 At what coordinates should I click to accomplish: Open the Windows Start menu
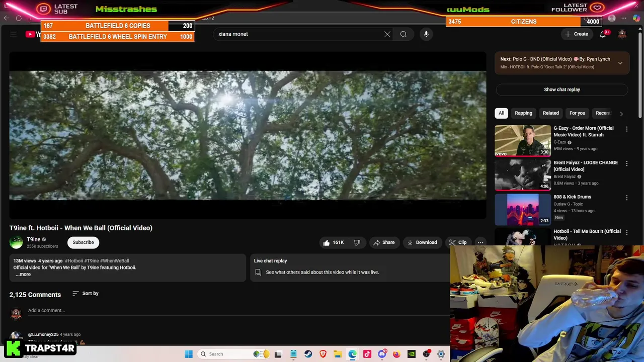point(189,354)
